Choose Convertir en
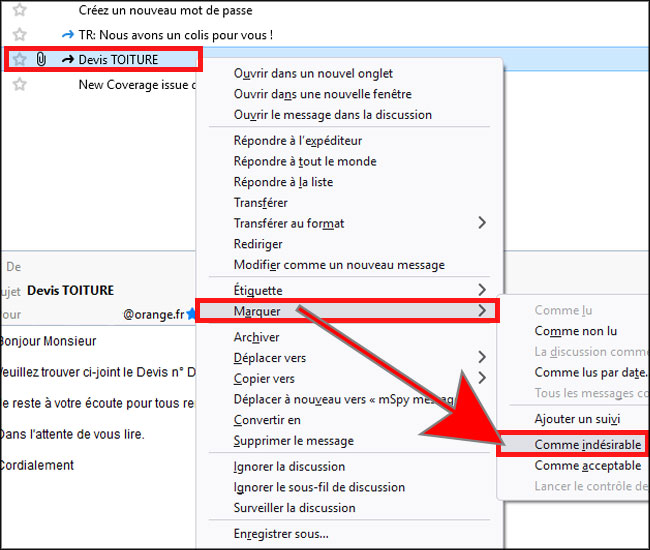The image size is (650, 550). (267, 420)
